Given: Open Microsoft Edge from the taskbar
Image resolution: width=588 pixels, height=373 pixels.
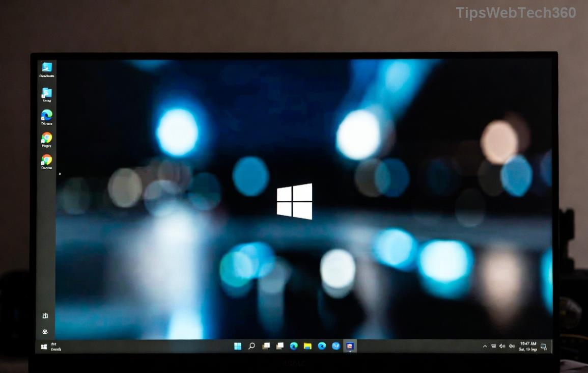Looking at the screenshot, I should point(293,346).
